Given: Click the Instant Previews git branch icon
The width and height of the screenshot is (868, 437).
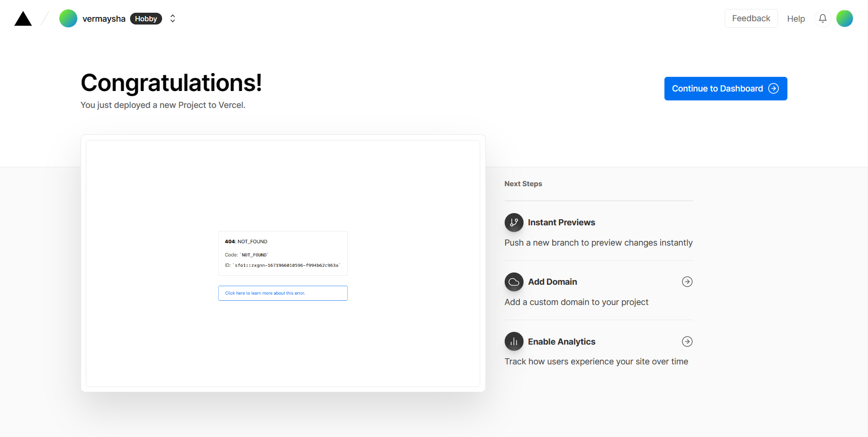Looking at the screenshot, I should (514, 223).
